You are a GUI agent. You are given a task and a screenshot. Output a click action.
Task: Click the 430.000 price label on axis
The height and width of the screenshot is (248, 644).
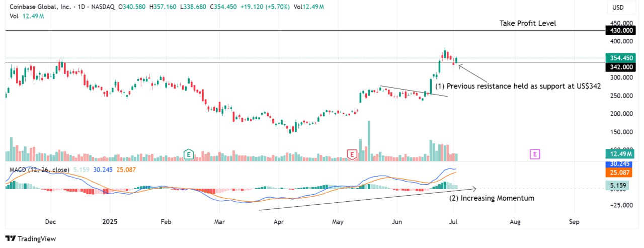point(621,31)
